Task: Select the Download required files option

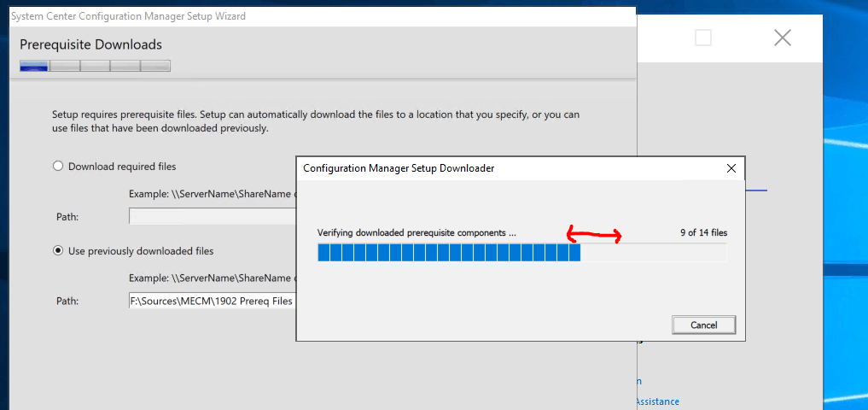Action: click(114, 167)
